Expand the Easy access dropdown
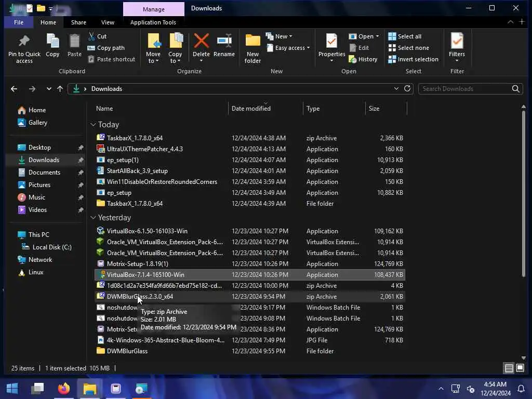The image size is (532, 399). pyautogui.click(x=308, y=48)
